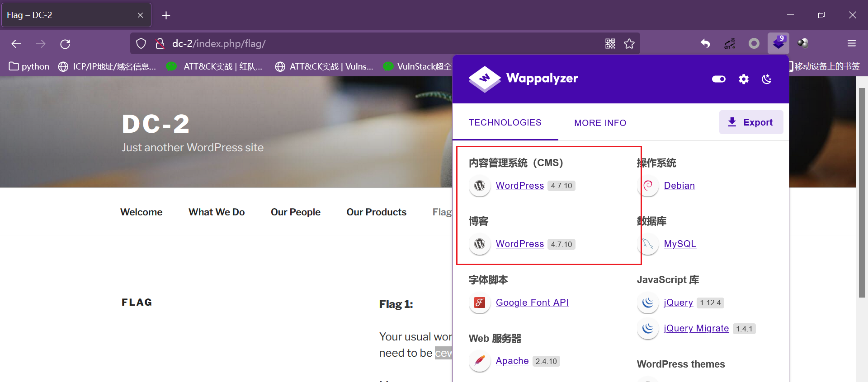The image size is (868, 382).
Task: Open the VulnStack超全 bookmark
Action: (417, 66)
